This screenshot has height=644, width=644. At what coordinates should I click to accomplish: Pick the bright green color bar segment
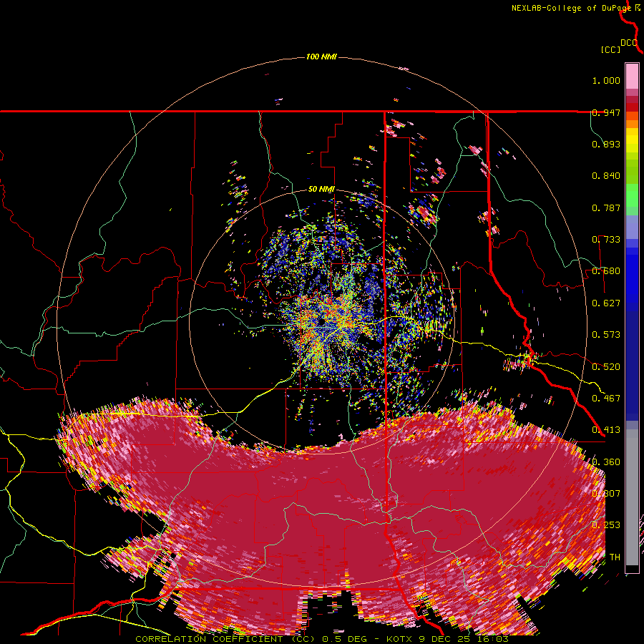click(632, 195)
